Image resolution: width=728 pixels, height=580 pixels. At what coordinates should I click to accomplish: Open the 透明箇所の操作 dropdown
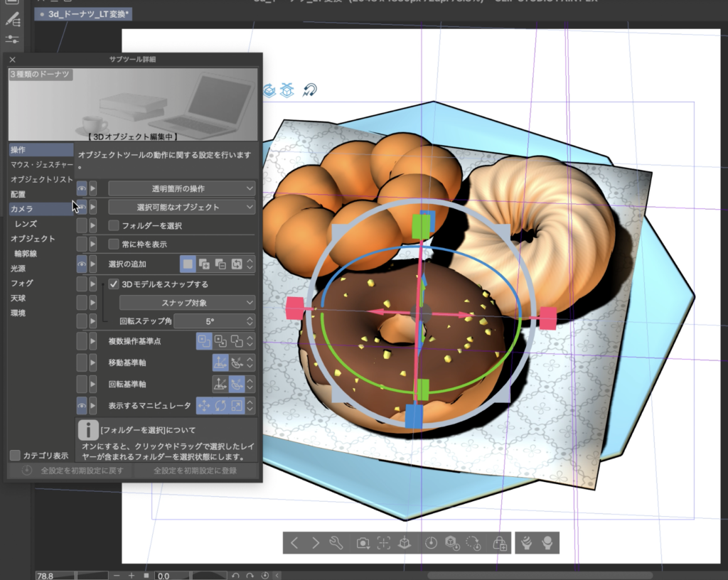(181, 188)
